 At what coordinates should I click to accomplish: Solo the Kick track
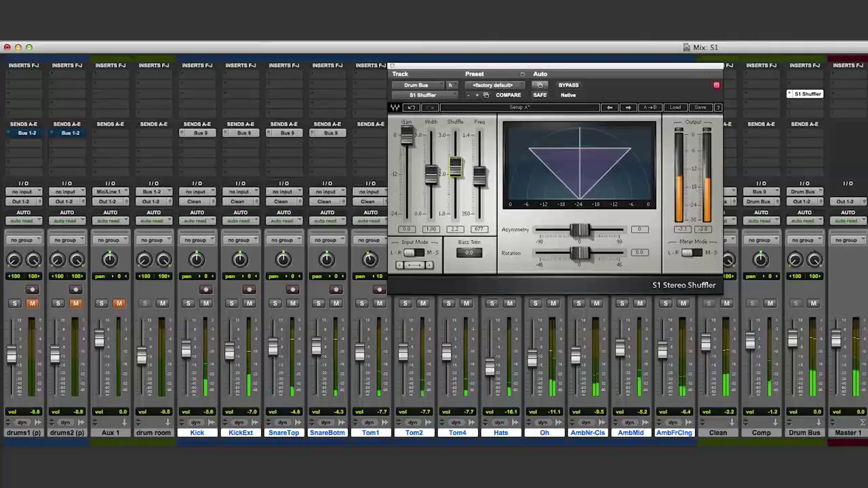[188, 304]
